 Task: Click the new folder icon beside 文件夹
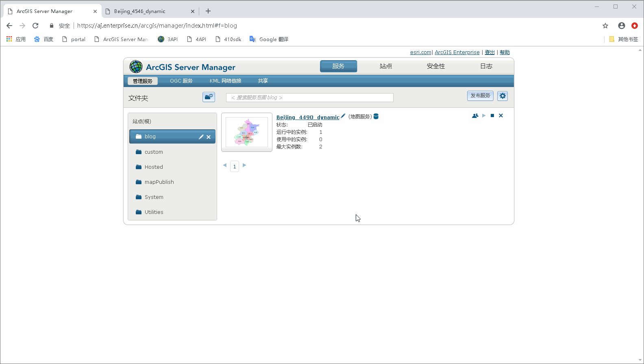[209, 97]
